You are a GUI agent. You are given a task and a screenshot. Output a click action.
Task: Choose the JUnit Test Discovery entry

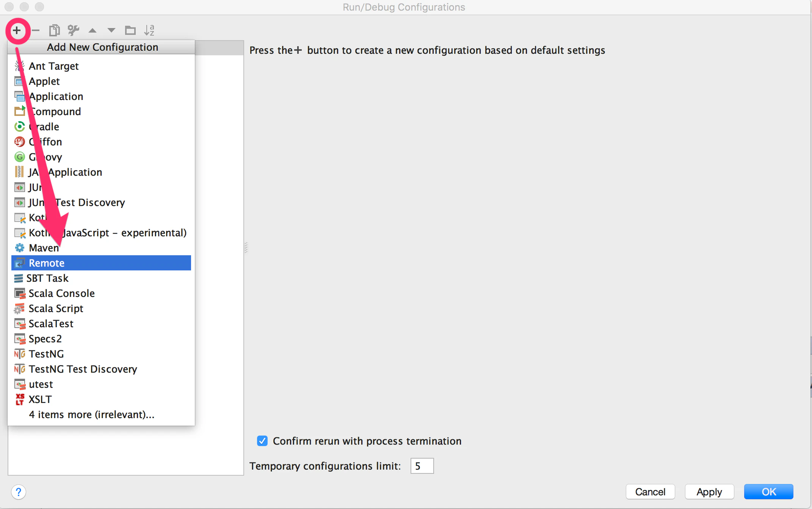[x=101, y=202]
